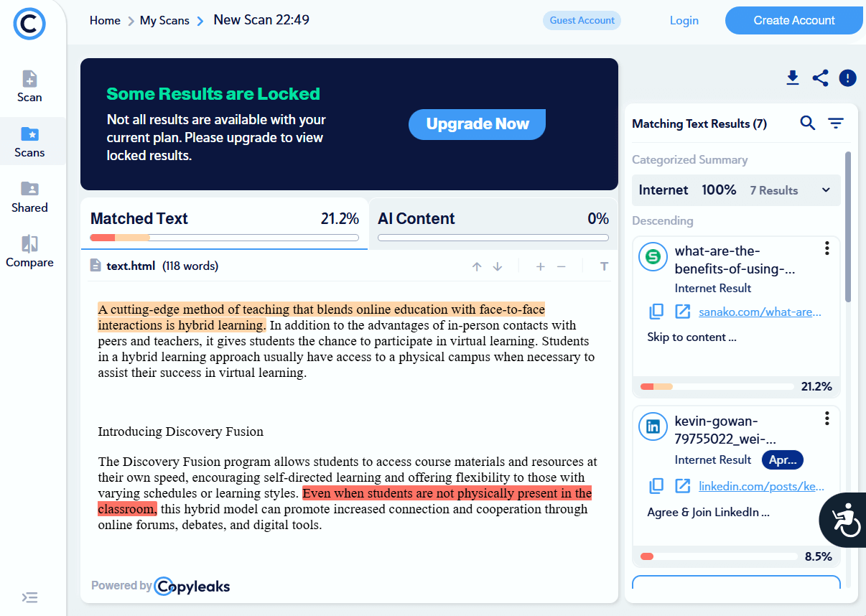
Task: Click 'Skip to content ...' snippet
Action: click(x=692, y=337)
